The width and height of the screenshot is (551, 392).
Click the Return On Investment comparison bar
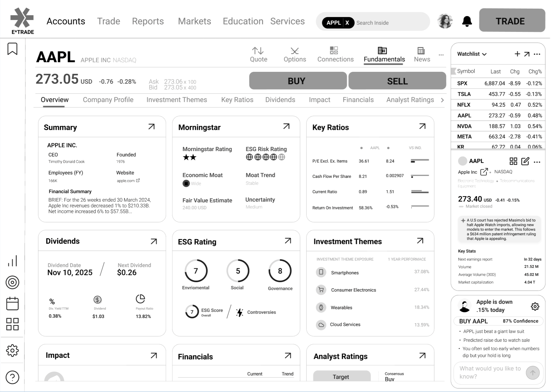(x=420, y=206)
